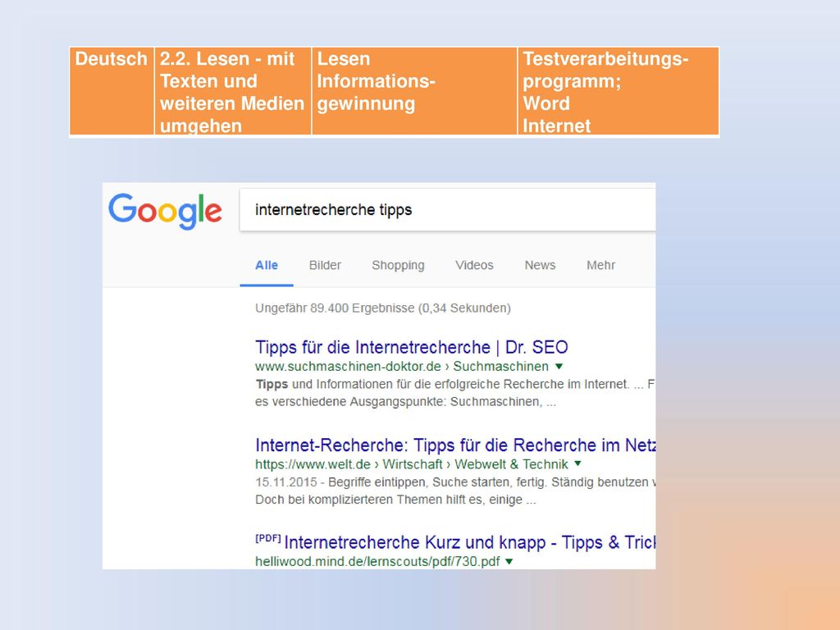840x630 pixels.
Task: Click the search field containing 'internetrecherche tipps'
Action: coord(448,210)
